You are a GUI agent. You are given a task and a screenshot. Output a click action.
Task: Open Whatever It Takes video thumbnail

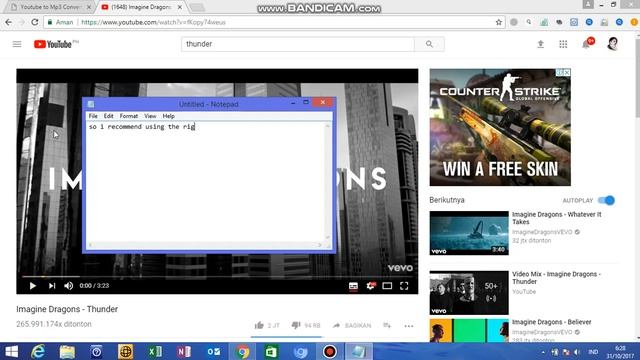pos(469,233)
